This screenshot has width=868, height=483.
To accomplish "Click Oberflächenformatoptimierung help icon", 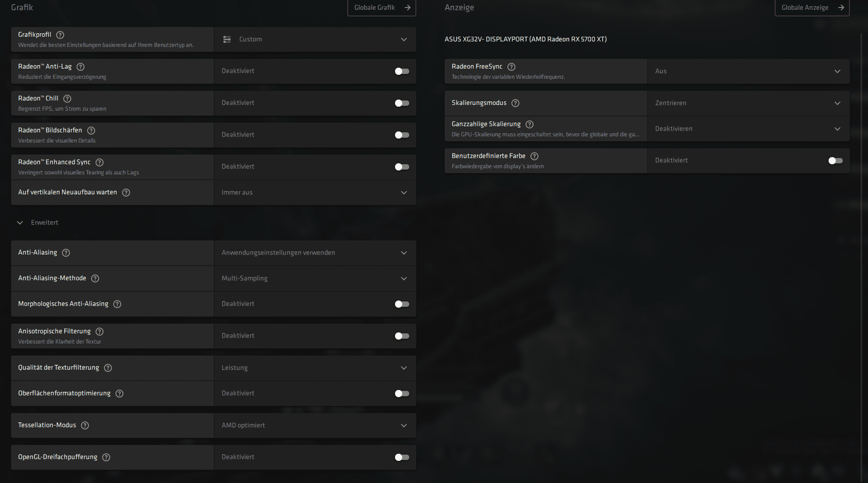I will (119, 394).
